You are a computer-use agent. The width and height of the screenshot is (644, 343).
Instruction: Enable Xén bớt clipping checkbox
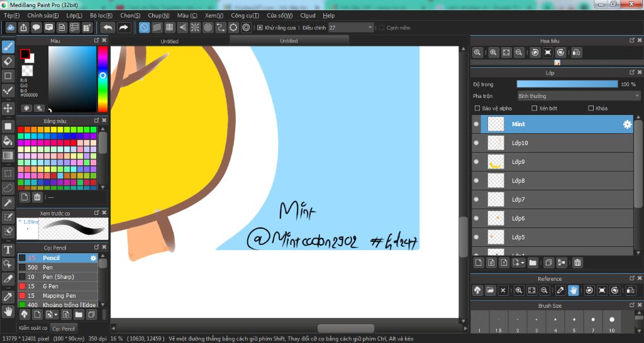coord(534,108)
